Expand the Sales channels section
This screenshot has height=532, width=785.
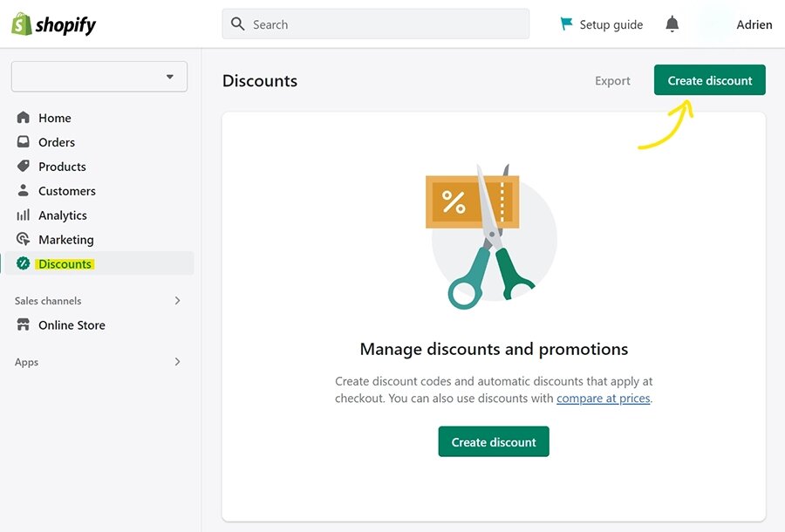pyautogui.click(x=177, y=300)
